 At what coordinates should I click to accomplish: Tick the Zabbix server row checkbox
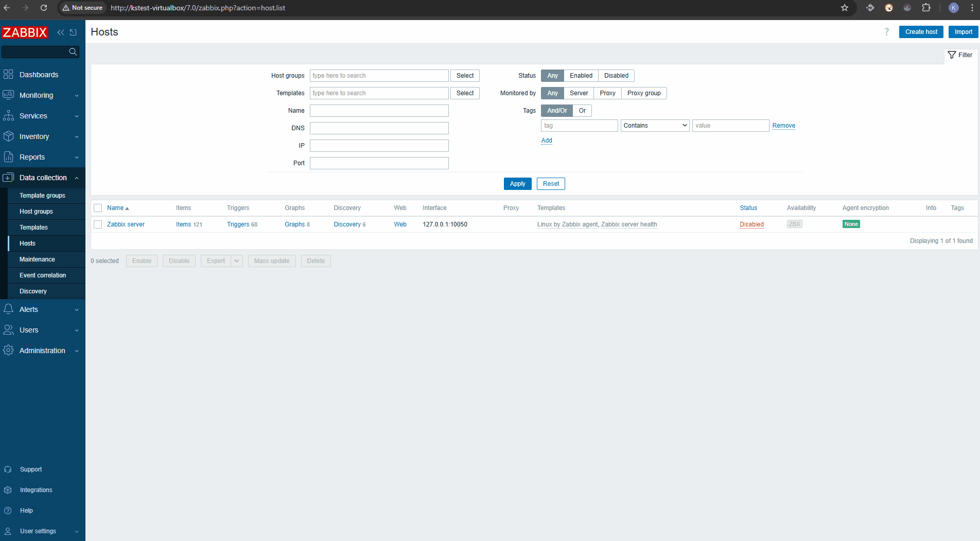coord(98,224)
